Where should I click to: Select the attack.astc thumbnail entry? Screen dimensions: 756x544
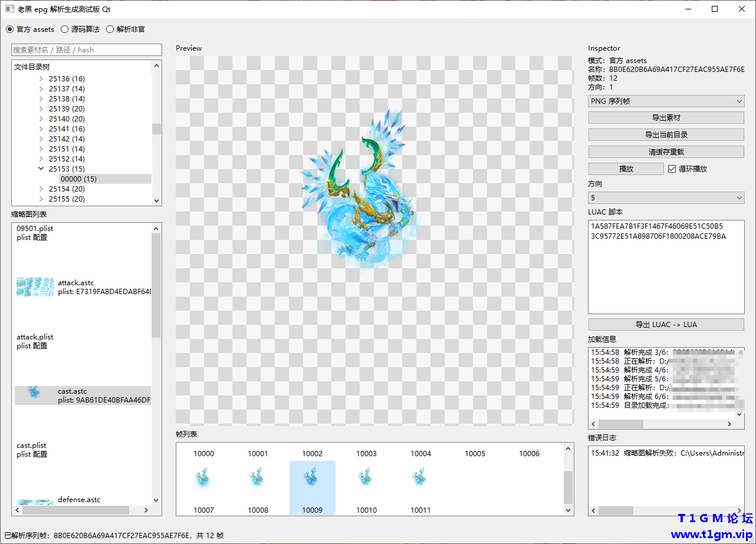click(x=83, y=287)
